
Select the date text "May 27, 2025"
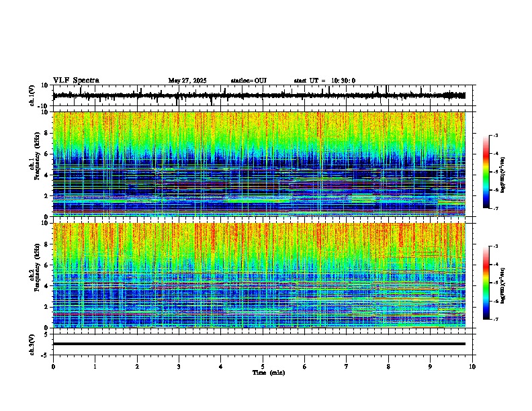(187, 81)
